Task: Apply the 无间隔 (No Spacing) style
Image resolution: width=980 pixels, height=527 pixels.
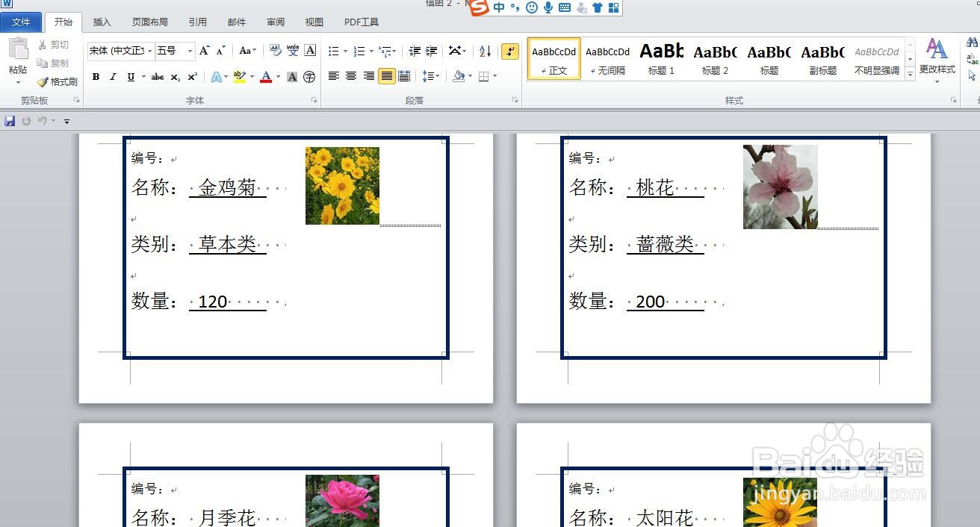Action: coord(608,59)
